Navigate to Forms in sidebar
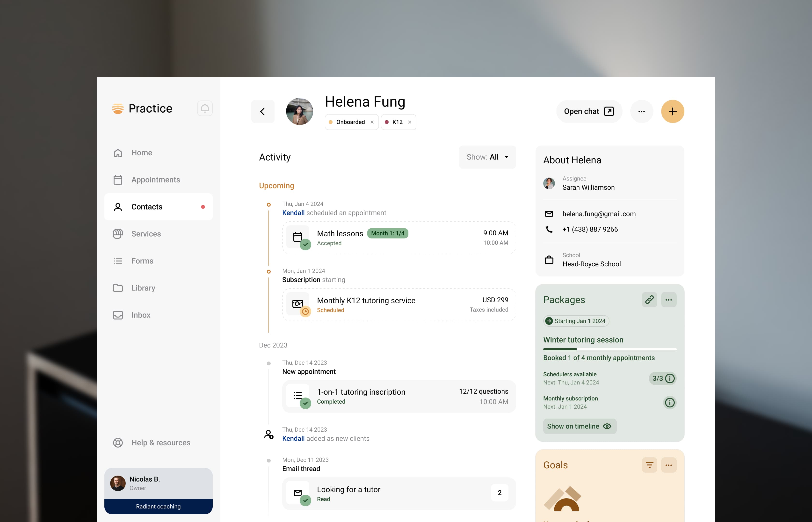Image resolution: width=812 pixels, height=522 pixels. (x=158, y=261)
